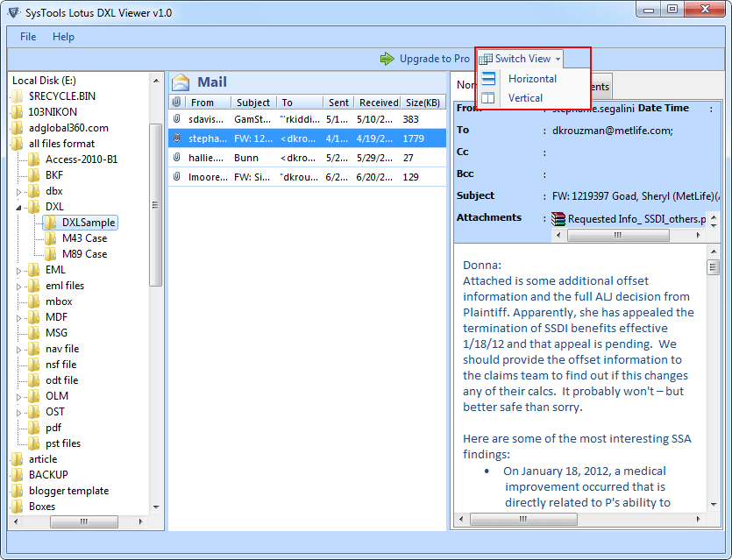Click the paperclip icon on the lmoore row

[176, 177]
